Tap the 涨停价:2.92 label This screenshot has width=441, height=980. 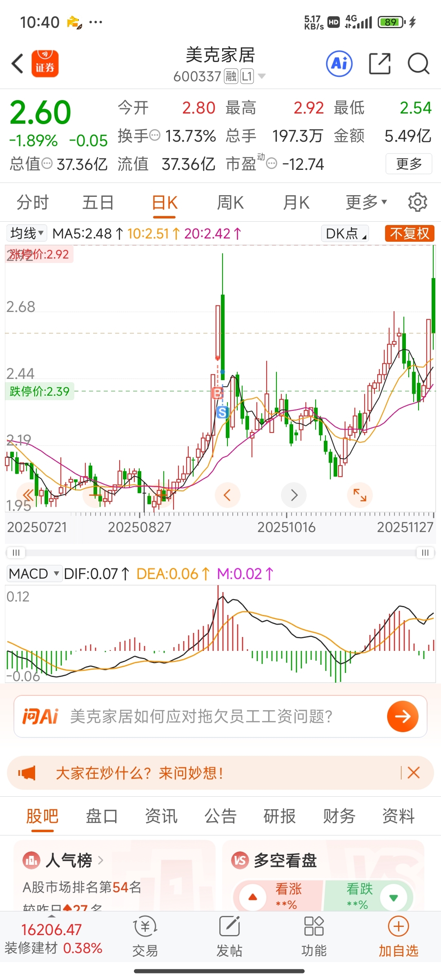pos(39,254)
